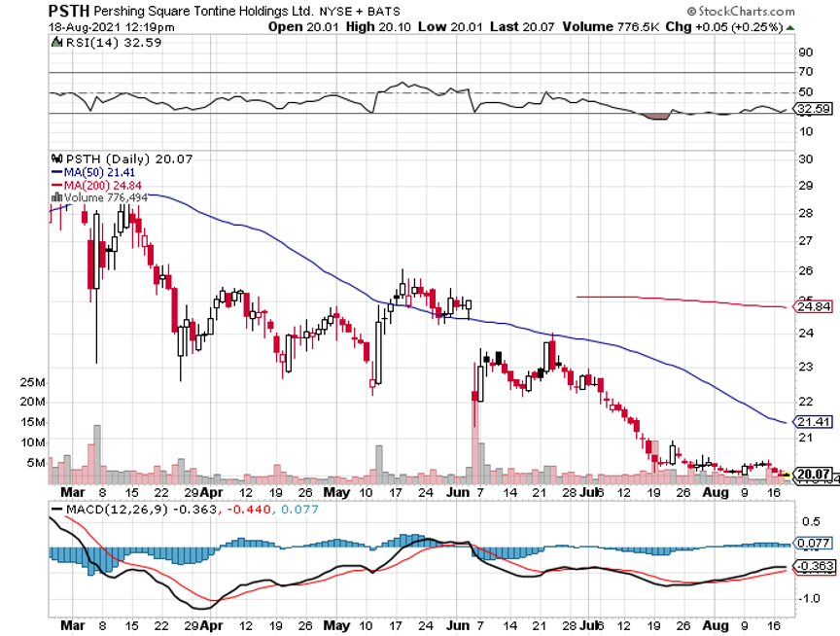
Task: Click the blue MACD histogram value 0.077
Action: tap(299, 509)
